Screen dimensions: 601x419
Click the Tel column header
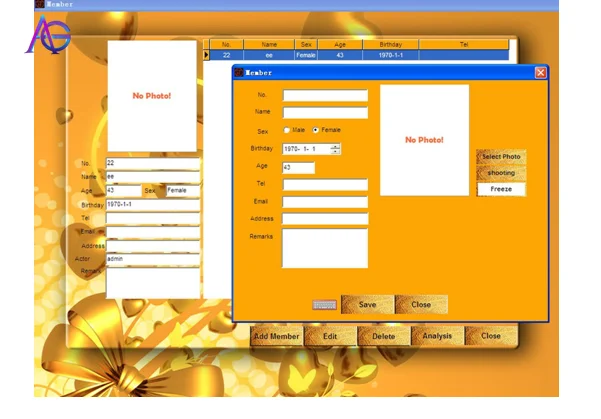point(464,44)
